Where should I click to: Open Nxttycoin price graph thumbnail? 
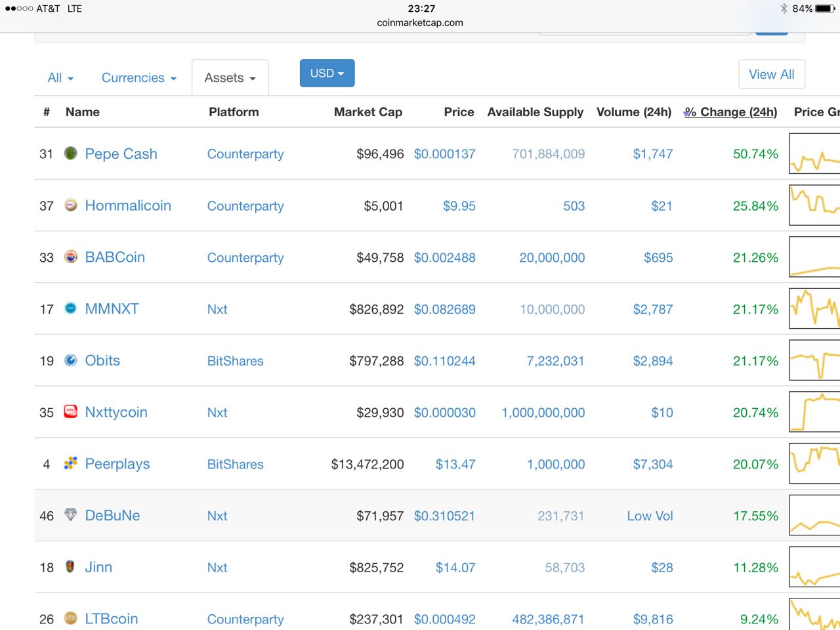[814, 412]
